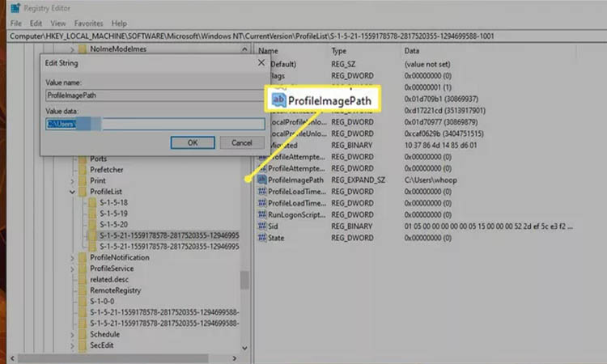
Task: Click the ProfileList folder icon
Action: tap(83, 192)
